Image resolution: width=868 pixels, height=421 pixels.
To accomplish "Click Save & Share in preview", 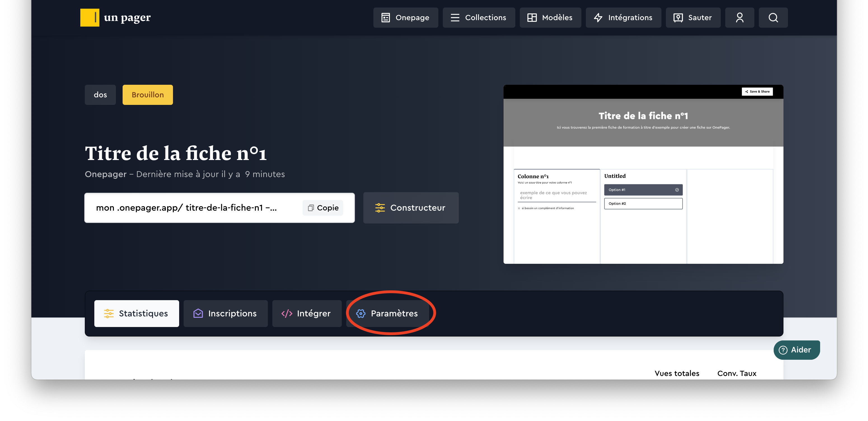I will (757, 91).
